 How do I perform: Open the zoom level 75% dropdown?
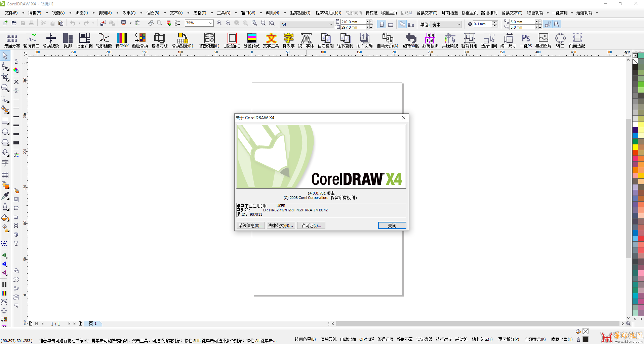[x=211, y=23]
